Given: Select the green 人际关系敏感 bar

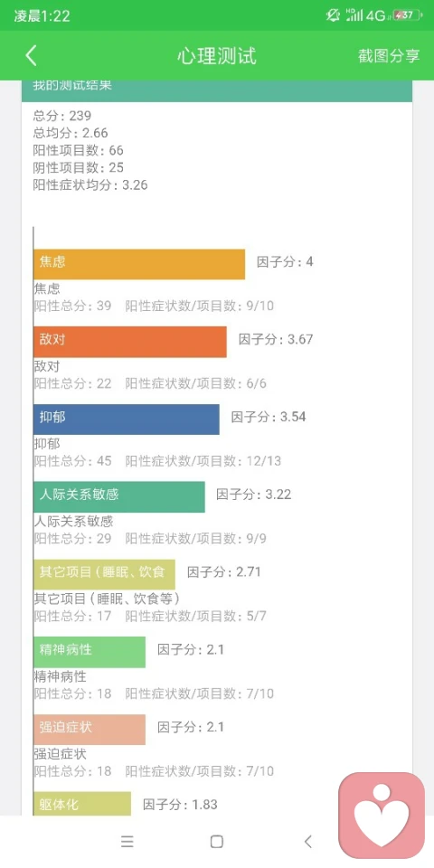Looking at the screenshot, I should click(x=119, y=496).
